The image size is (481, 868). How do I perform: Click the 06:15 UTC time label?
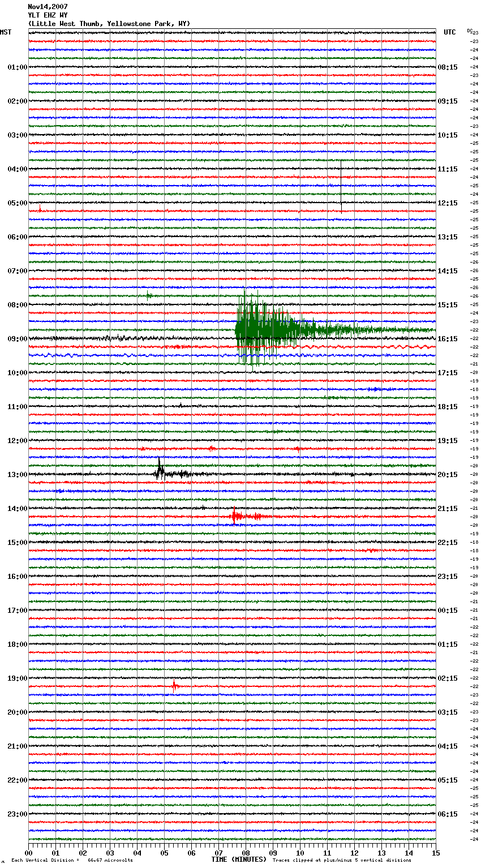pyautogui.click(x=448, y=814)
